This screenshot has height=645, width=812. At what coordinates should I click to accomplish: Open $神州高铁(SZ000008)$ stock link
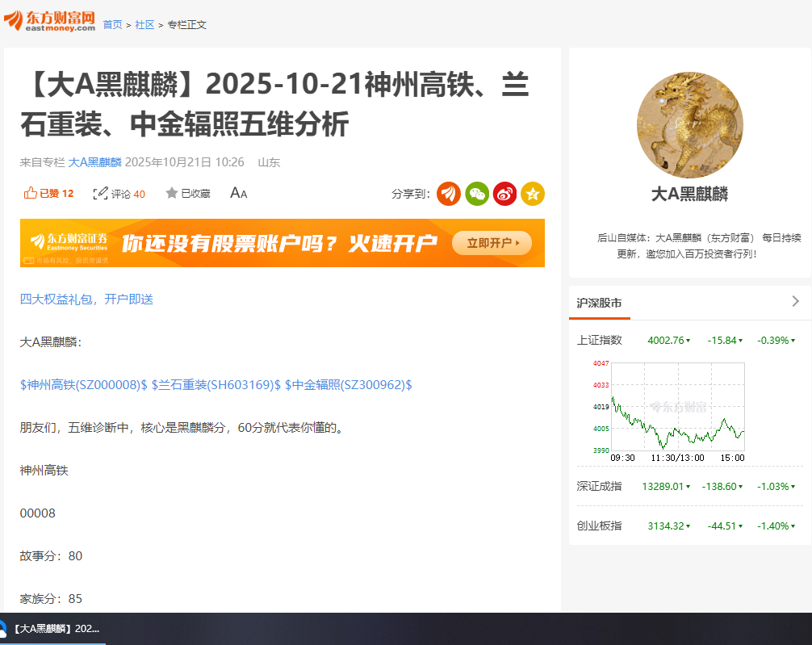[84, 385]
